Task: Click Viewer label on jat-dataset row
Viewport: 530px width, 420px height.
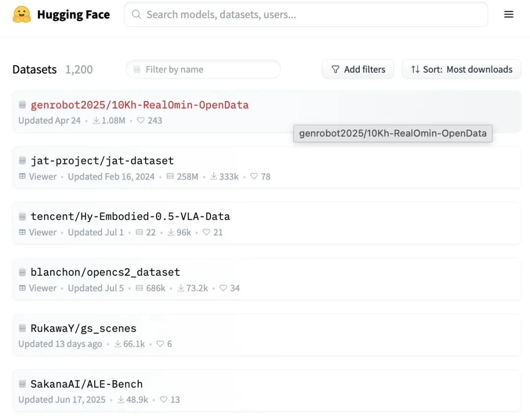Action: [43, 176]
